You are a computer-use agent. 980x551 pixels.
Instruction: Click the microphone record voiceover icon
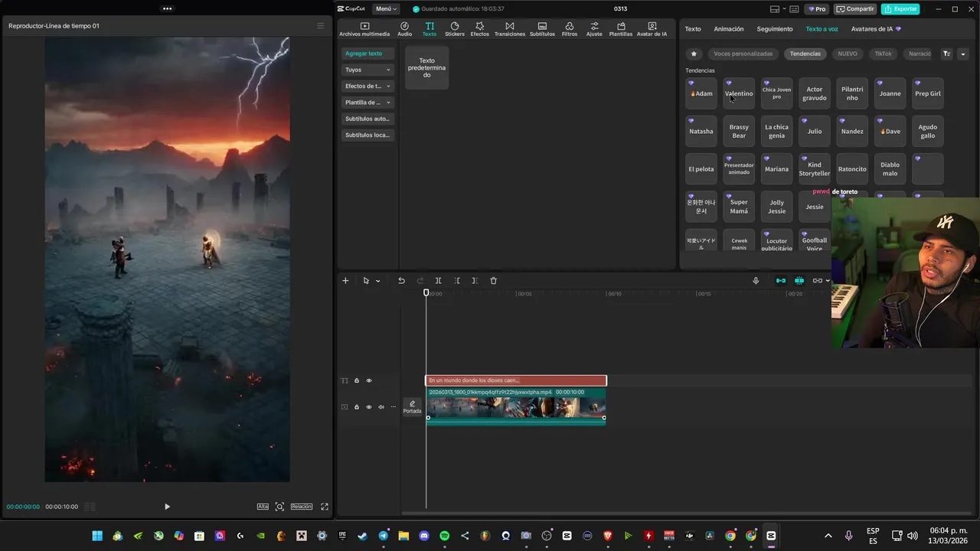tap(756, 281)
